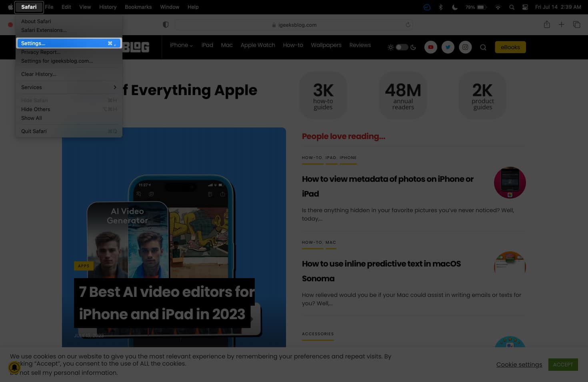Toggle the dark mode switch on website
This screenshot has width=588, height=382.
(x=402, y=47)
